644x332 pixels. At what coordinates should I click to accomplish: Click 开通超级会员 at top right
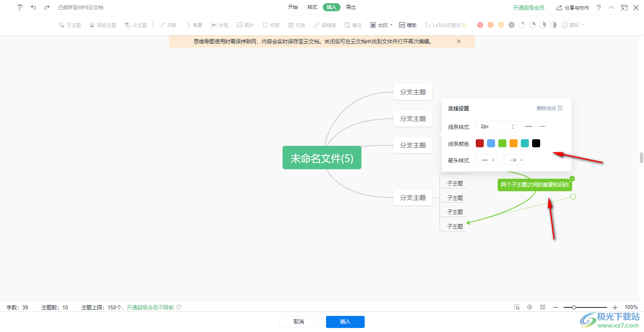coord(528,8)
